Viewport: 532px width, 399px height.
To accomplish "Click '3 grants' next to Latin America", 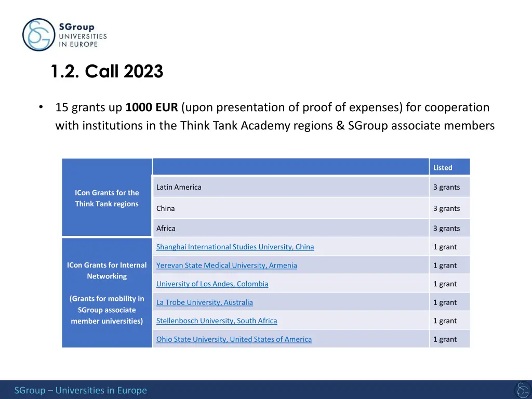I will pos(446,187).
